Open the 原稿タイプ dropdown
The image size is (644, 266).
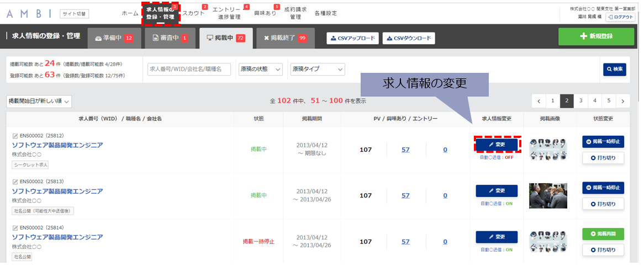[x=318, y=70]
